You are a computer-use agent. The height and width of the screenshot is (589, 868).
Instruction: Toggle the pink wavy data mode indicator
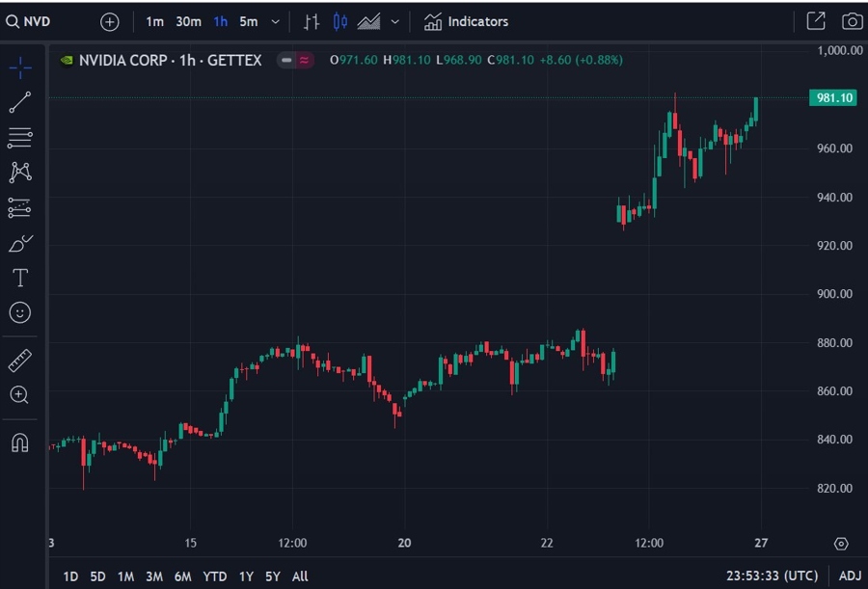pyautogui.click(x=305, y=60)
